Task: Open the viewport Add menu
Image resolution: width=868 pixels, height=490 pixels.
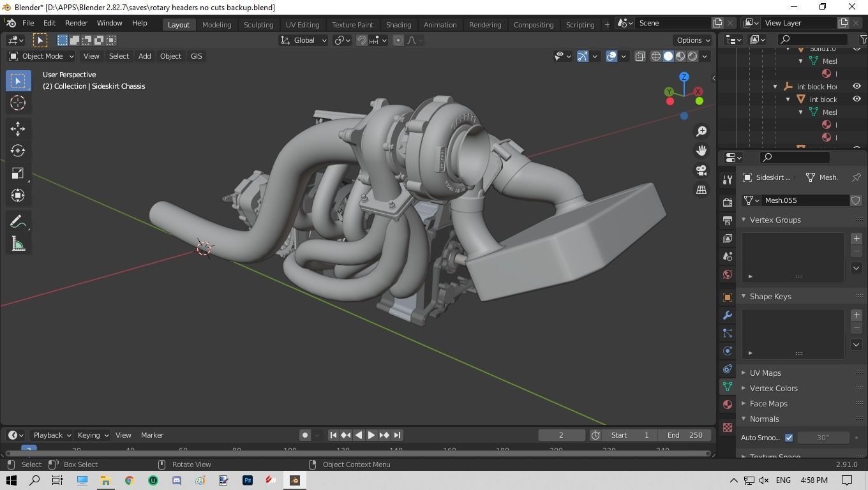Action: tap(144, 56)
